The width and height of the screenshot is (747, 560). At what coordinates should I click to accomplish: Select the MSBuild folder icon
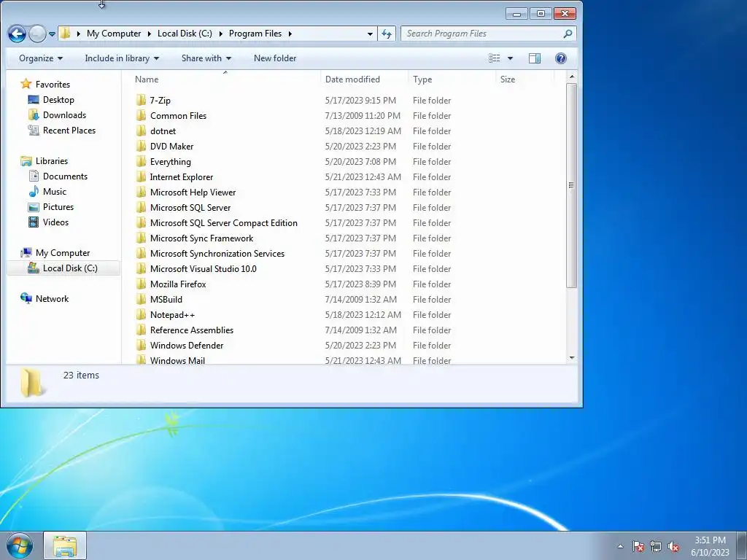141,299
